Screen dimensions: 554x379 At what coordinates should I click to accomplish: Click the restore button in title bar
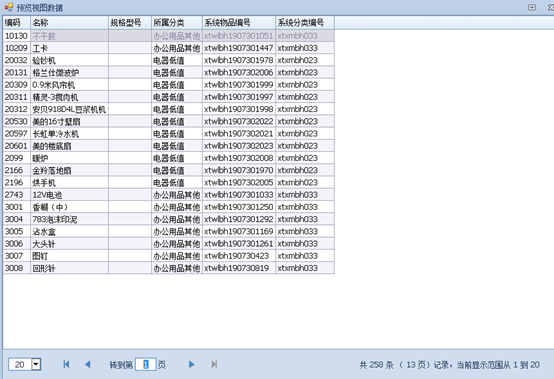532,7
